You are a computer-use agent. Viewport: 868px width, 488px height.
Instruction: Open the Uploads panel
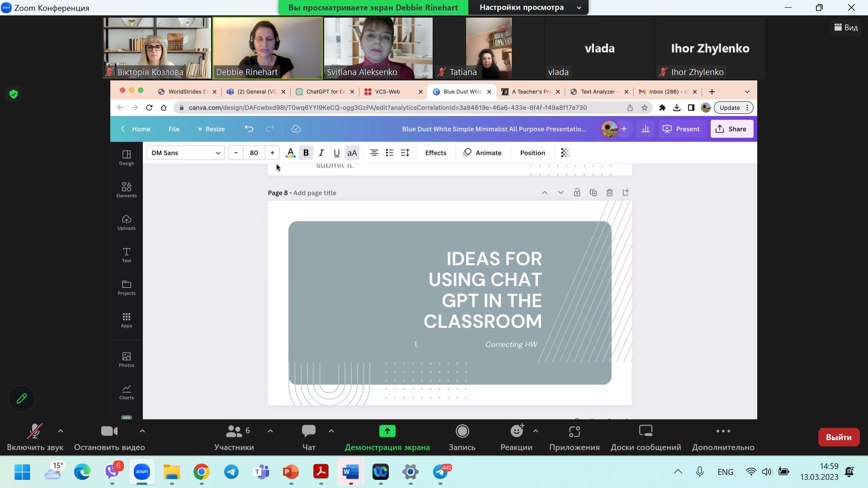[126, 222]
